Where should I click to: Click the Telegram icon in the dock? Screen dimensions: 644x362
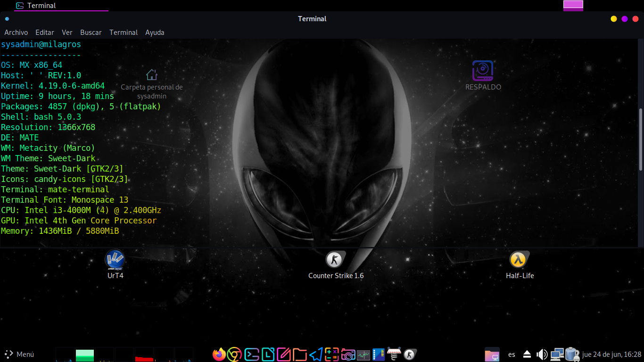(316, 354)
